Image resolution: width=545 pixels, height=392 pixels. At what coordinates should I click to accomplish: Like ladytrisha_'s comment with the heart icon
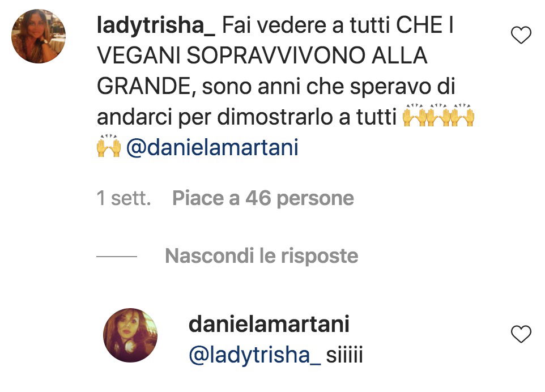tap(521, 35)
